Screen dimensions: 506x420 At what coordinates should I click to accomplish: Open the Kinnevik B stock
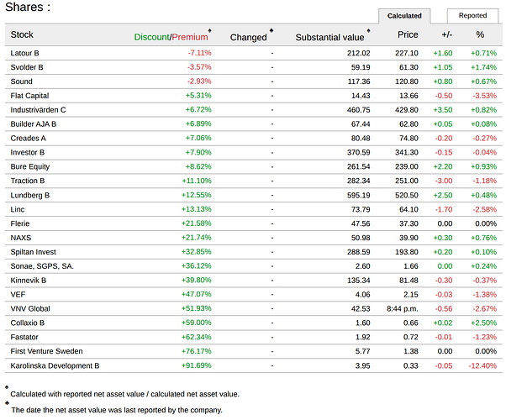coord(29,281)
